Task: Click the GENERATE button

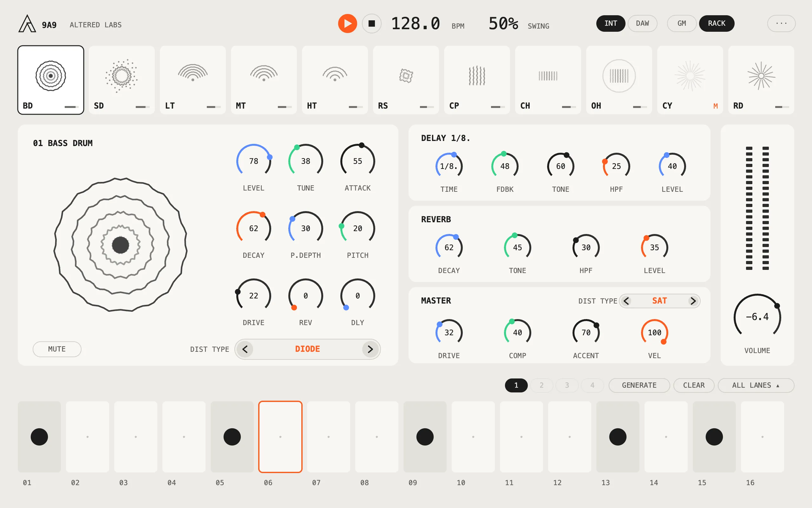Action: click(639, 385)
